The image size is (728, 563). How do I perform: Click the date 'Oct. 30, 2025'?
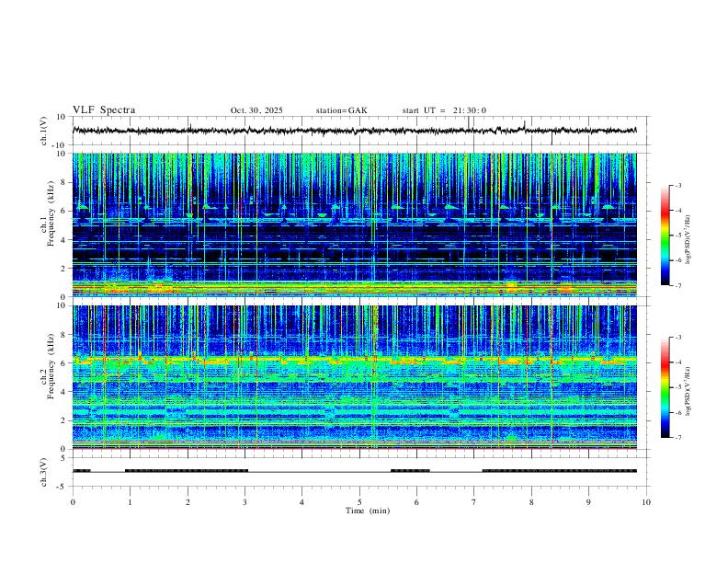pos(256,110)
